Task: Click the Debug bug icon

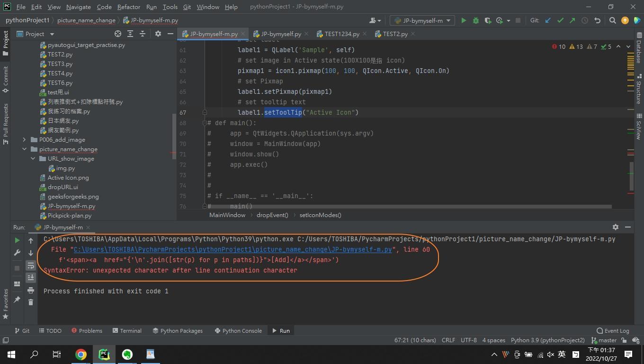Action: [476, 20]
